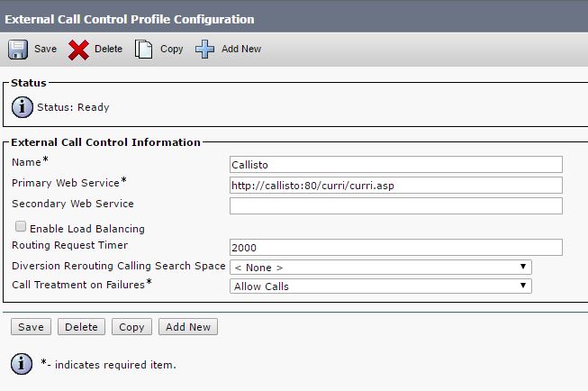Click the Primary Web Service URL field
This screenshot has width=588, height=391.
pyautogui.click(x=396, y=185)
